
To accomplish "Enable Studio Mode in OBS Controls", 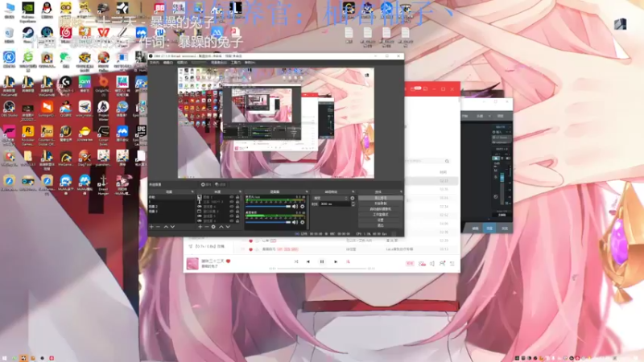I will 380,214.
